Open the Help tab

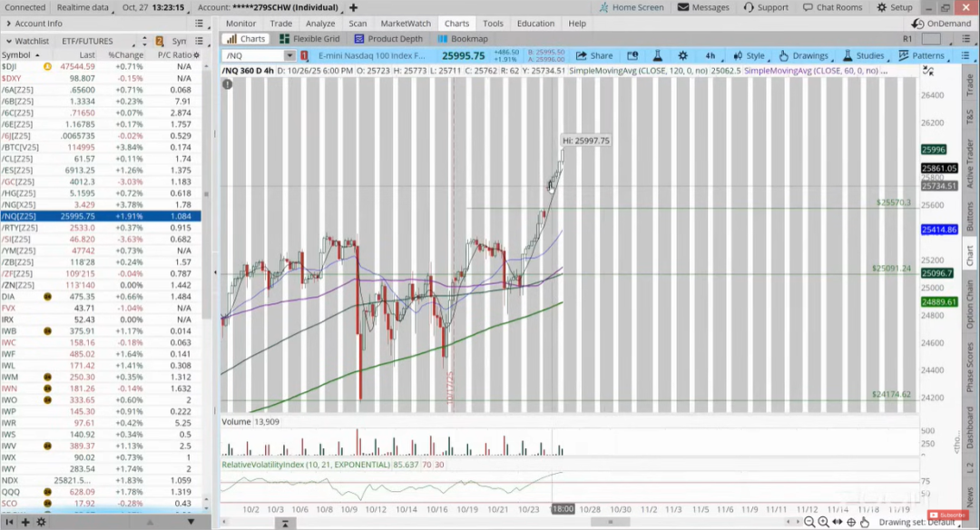tap(577, 23)
